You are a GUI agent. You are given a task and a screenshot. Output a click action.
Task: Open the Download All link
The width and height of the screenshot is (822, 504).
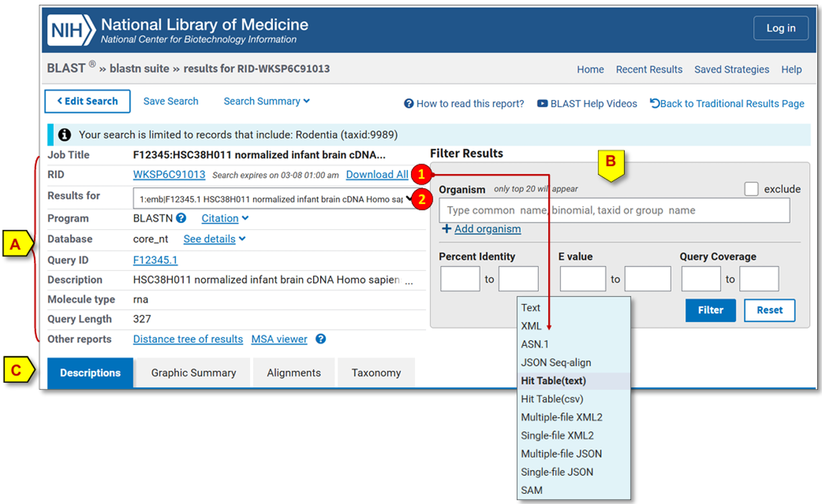coord(377,175)
